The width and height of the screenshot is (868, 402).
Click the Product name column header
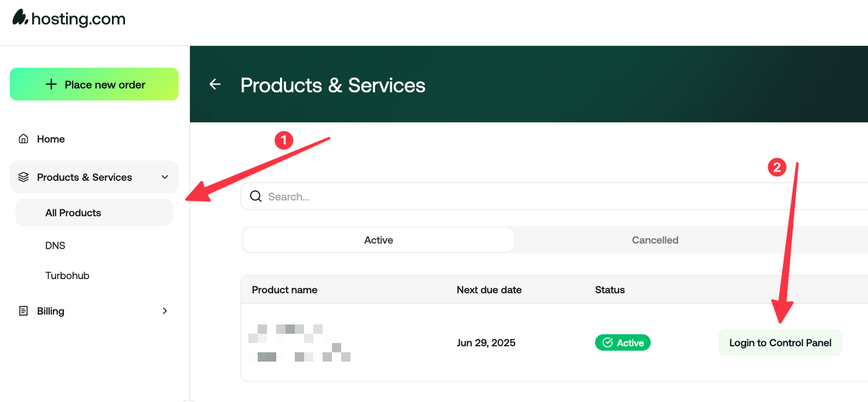click(284, 290)
